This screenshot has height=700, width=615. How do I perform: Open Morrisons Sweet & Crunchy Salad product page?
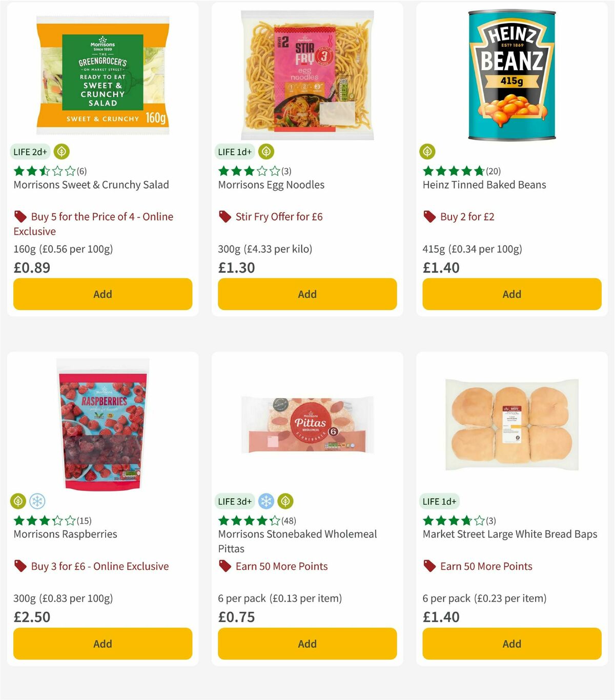(91, 184)
